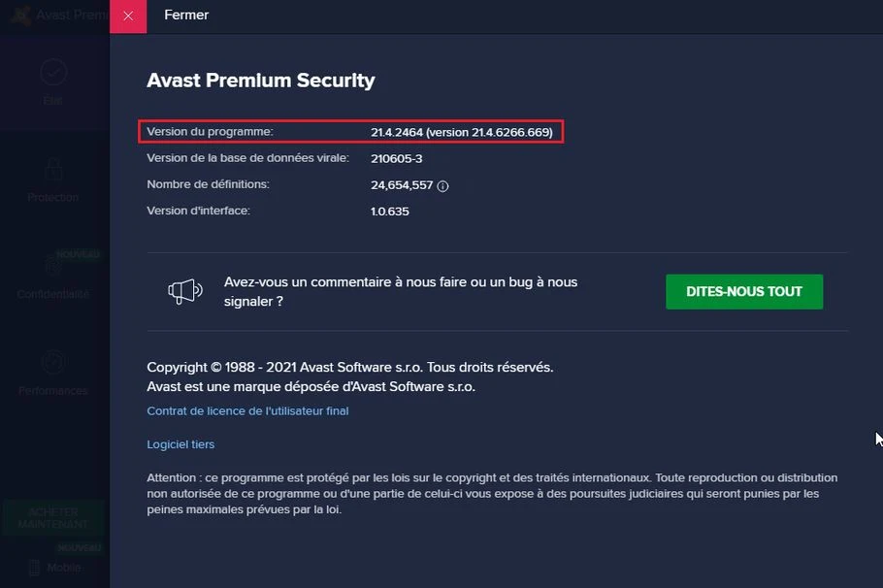Select the Protection padlock icon
This screenshot has width=883, height=588.
click(53, 168)
